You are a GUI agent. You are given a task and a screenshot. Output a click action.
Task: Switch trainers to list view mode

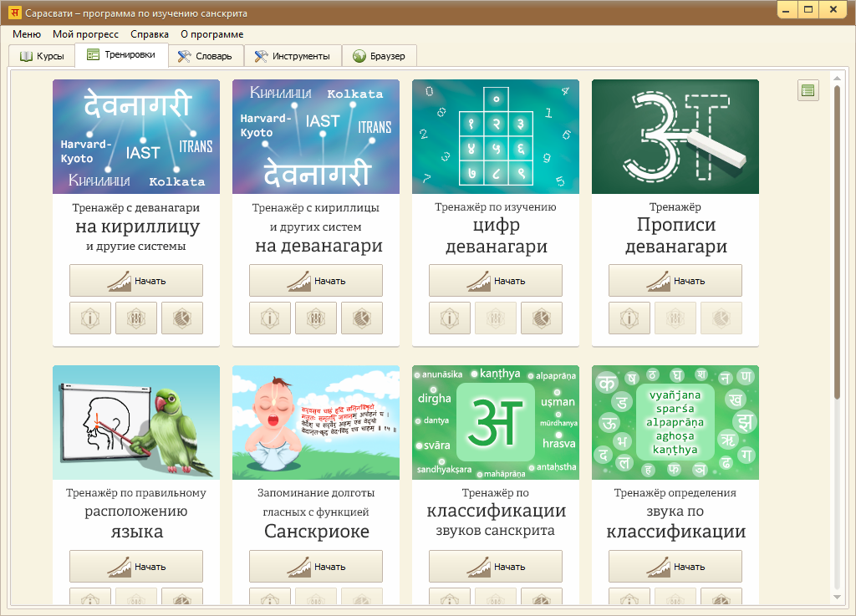808,91
